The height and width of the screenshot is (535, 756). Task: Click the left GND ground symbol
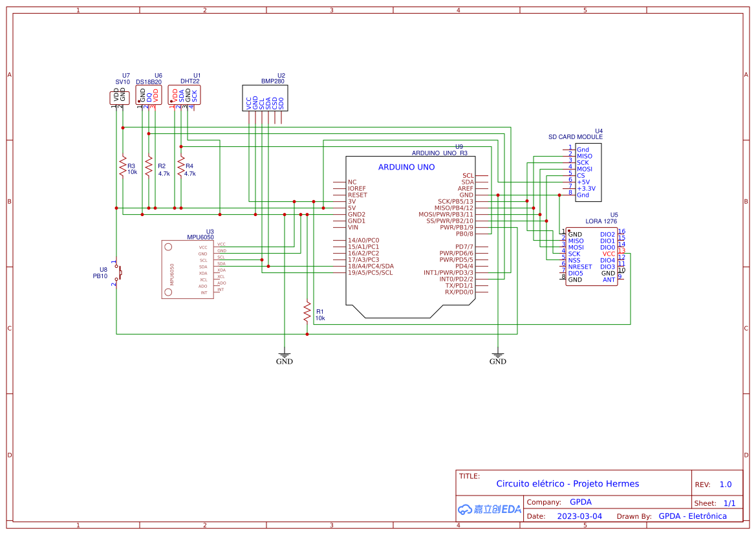(x=284, y=355)
